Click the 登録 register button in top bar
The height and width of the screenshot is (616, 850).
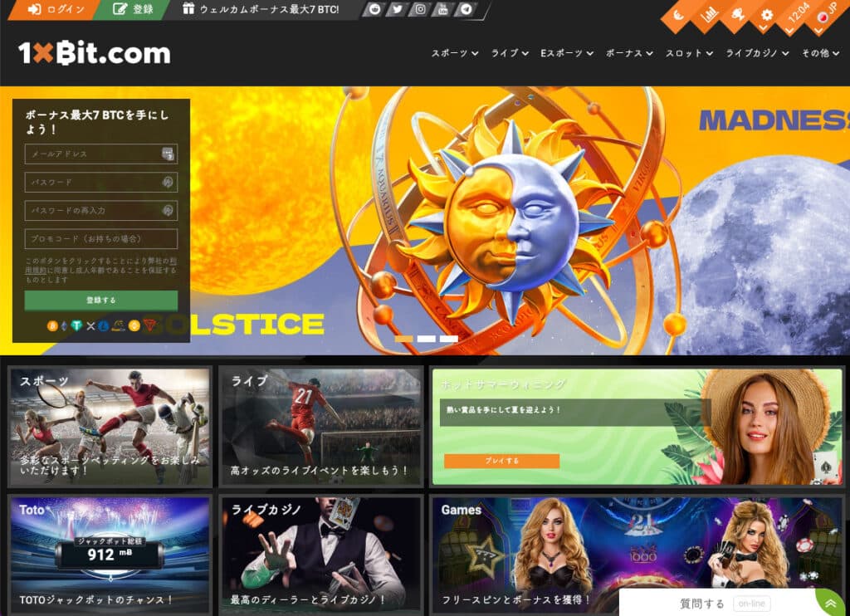[133, 9]
